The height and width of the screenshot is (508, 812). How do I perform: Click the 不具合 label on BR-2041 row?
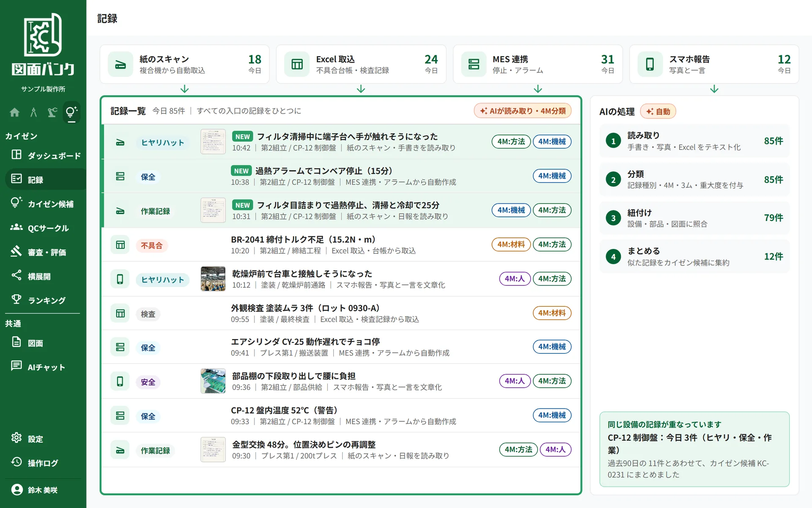[x=152, y=246]
